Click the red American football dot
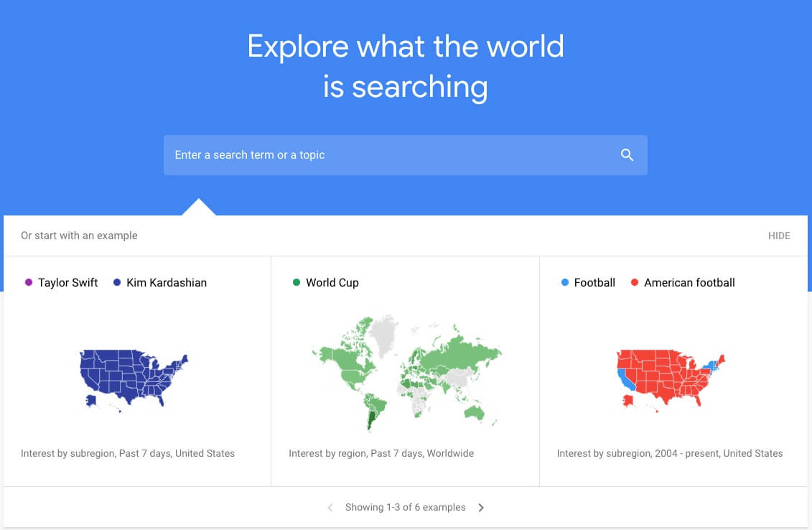The height and width of the screenshot is (530, 812). click(635, 283)
